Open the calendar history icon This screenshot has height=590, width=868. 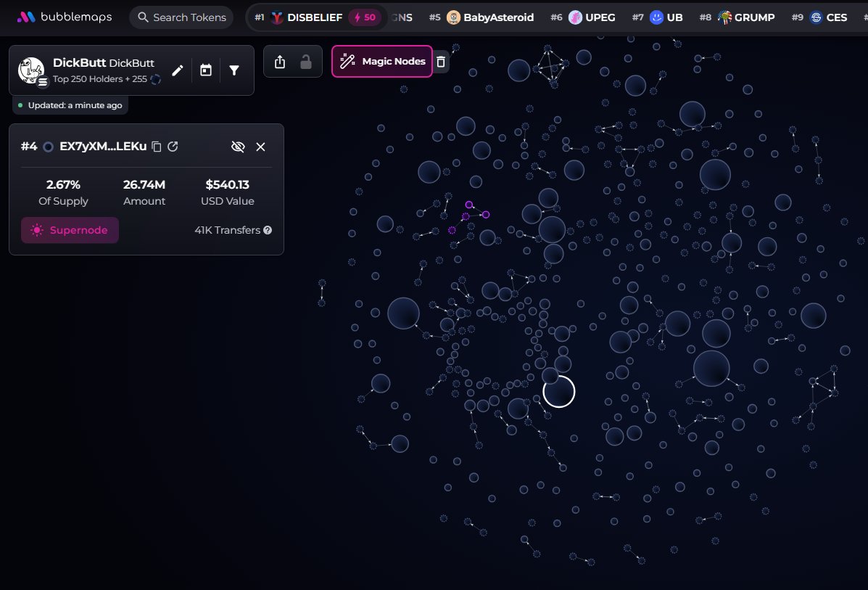pyautogui.click(x=206, y=70)
